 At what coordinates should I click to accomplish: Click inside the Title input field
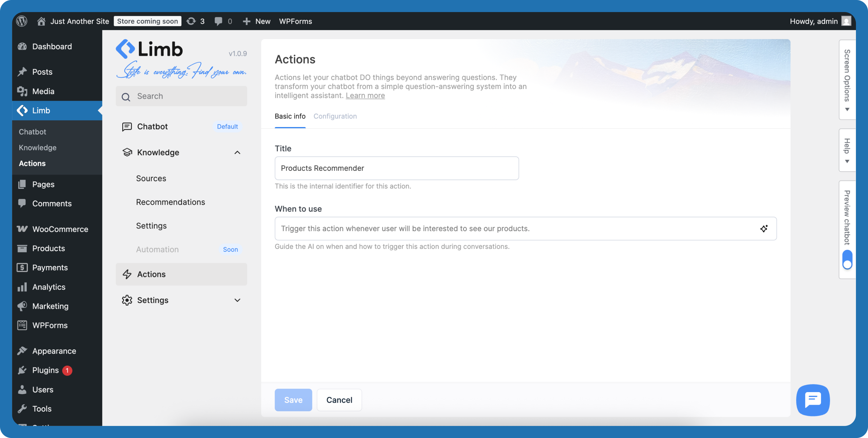(x=396, y=168)
